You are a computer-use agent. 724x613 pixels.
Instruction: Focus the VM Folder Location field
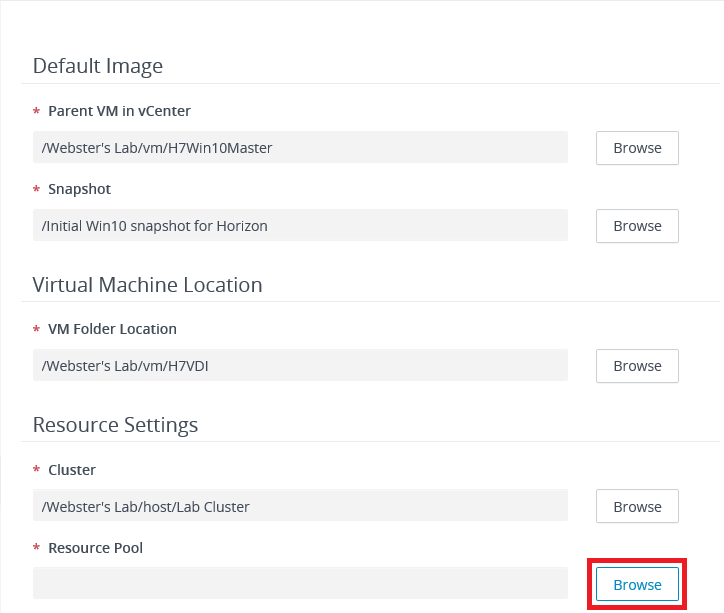300,366
